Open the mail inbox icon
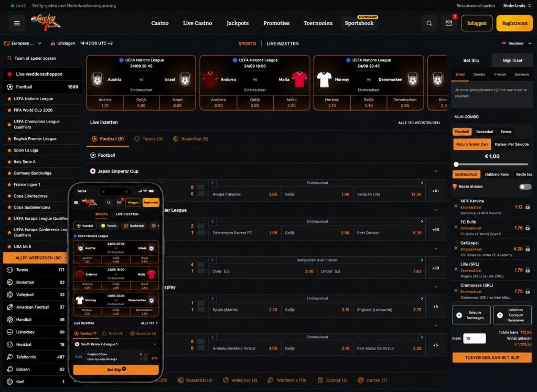The height and width of the screenshot is (392, 537). 449,23
